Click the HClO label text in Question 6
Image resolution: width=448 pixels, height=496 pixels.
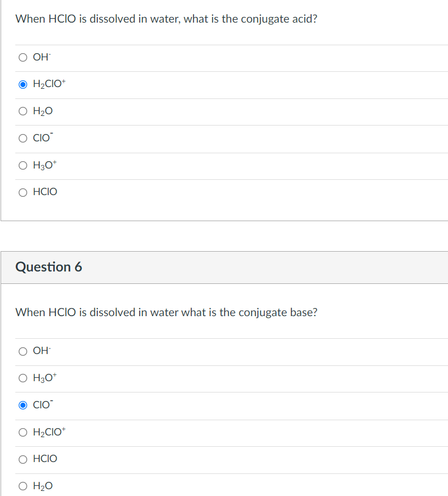coord(45,459)
